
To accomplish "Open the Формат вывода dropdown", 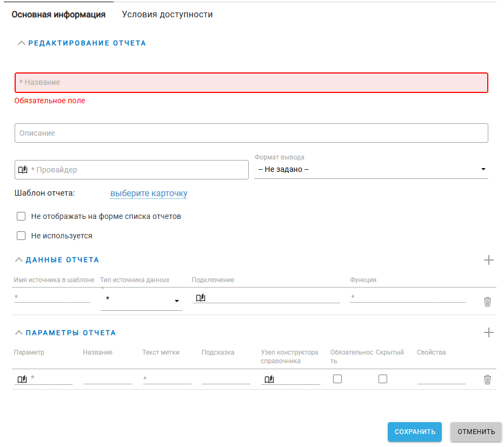I will 371,169.
